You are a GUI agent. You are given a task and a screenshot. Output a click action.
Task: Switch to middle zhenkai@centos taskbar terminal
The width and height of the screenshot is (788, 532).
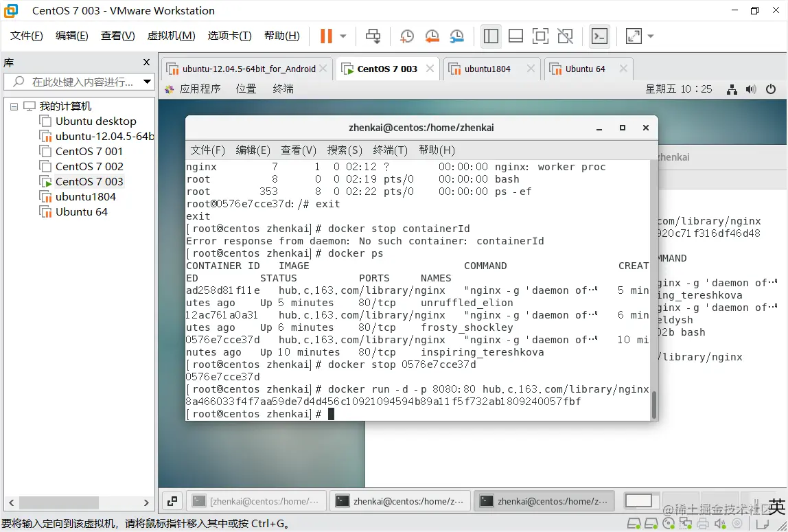click(400, 501)
